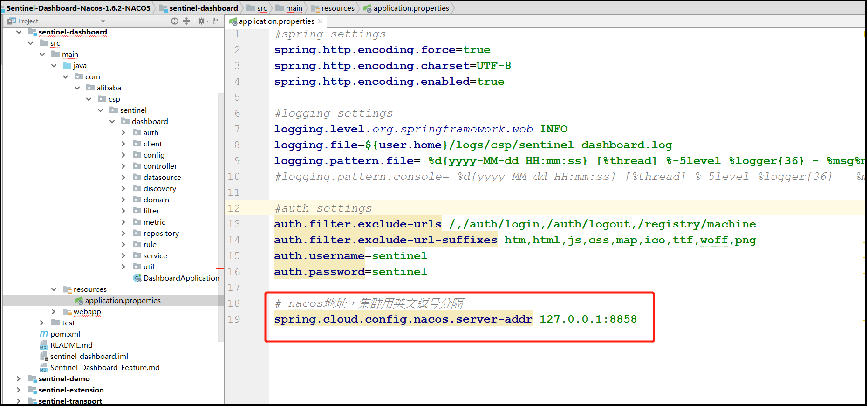868x406 pixels.
Task: Click line number 19 in gutter
Action: [x=234, y=319]
